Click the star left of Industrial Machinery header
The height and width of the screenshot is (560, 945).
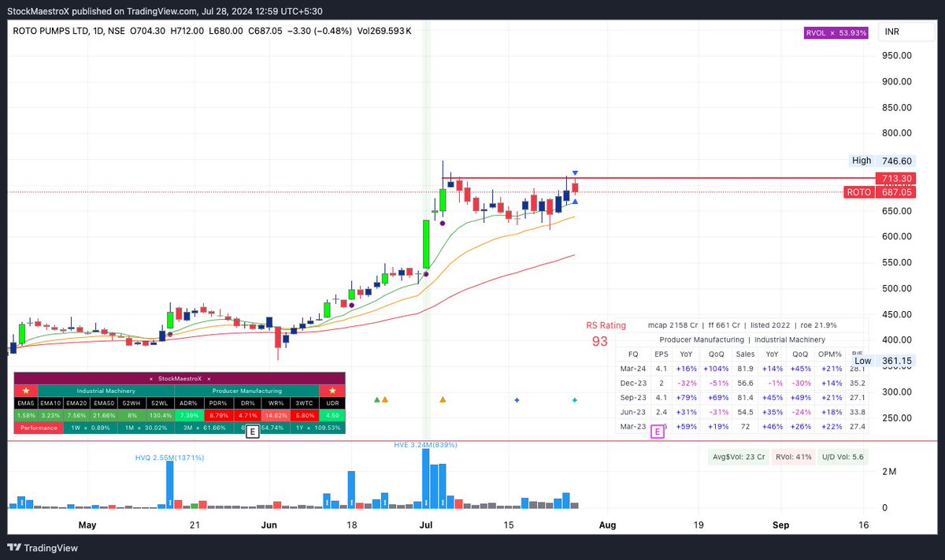25,391
